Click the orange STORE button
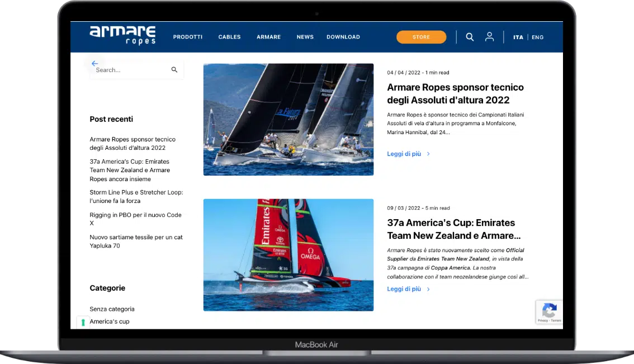The height and width of the screenshot is (364, 634). click(x=422, y=37)
